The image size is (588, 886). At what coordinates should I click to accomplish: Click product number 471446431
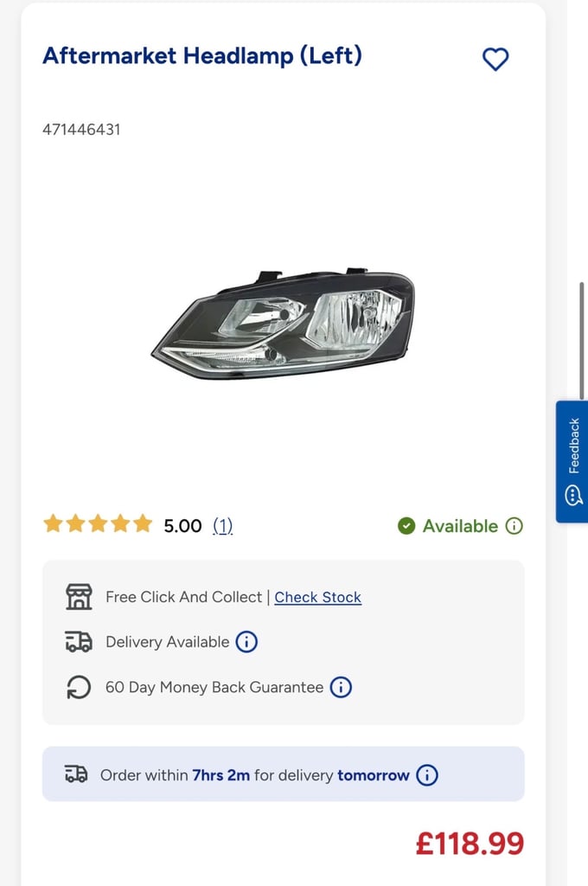coord(81,130)
